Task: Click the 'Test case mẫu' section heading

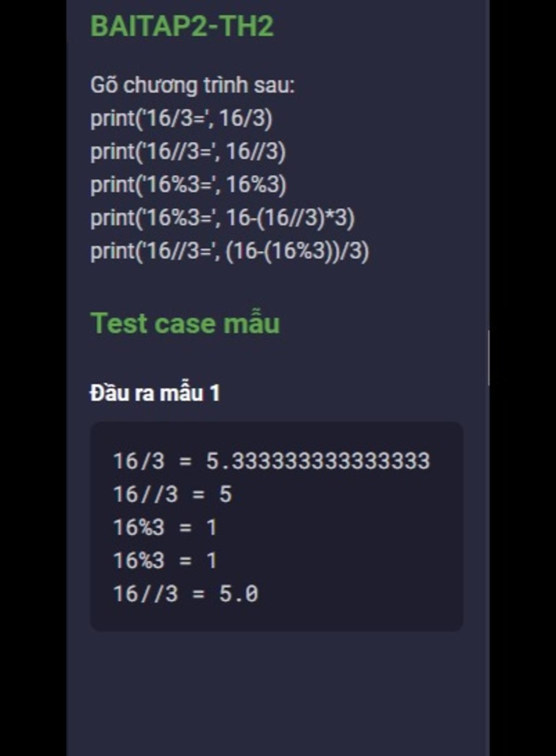Action: (185, 323)
